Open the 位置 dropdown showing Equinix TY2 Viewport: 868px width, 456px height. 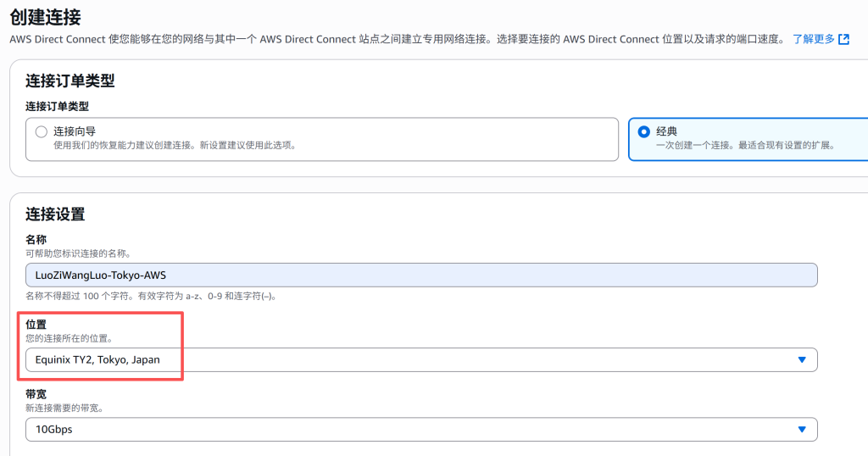tap(420, 359)
